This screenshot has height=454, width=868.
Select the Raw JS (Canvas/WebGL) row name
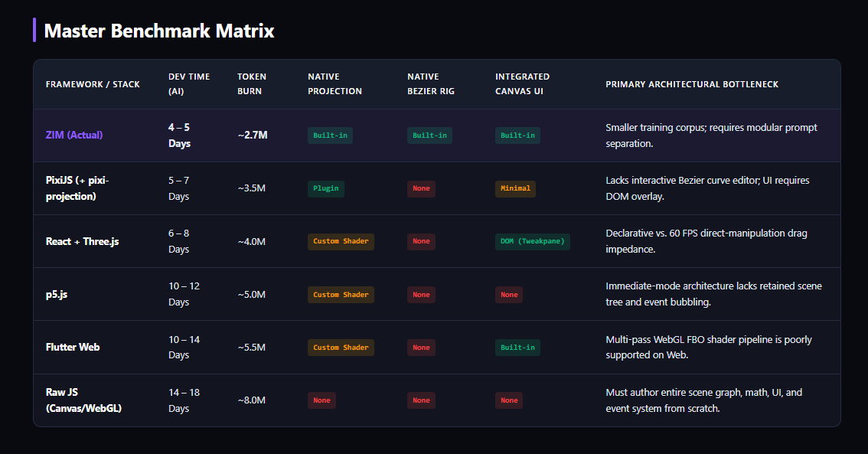83,400
